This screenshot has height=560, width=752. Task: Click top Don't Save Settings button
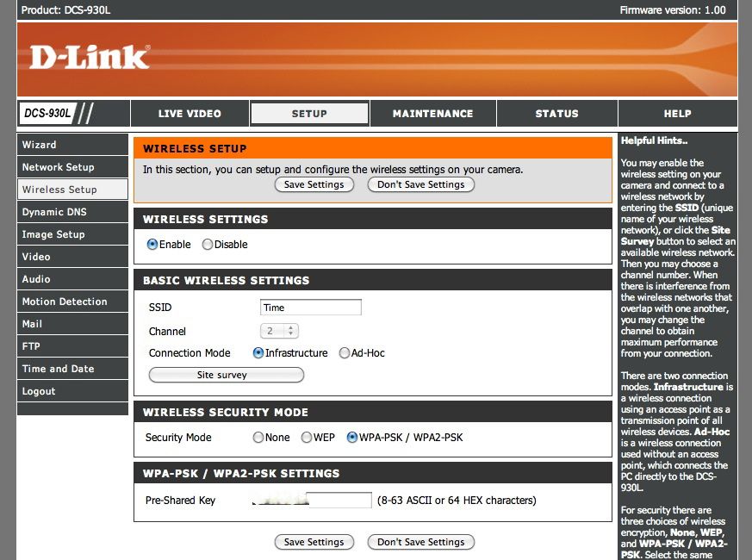[x=420, y=184]
